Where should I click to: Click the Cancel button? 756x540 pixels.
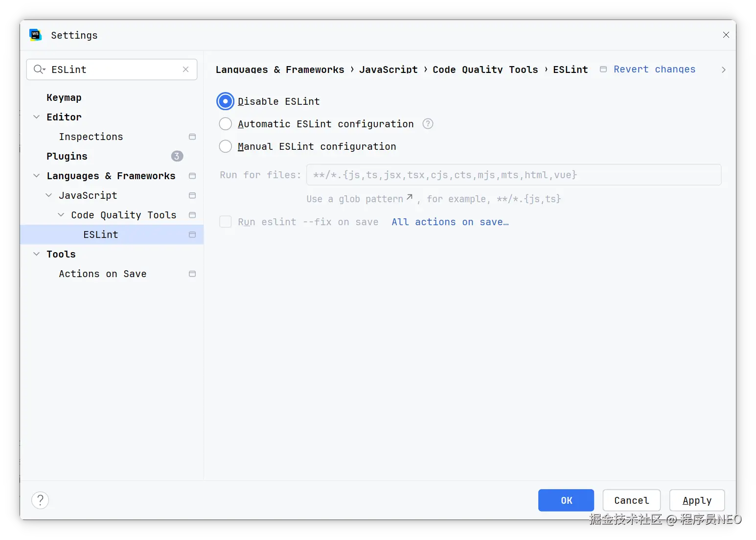point(632,500)
